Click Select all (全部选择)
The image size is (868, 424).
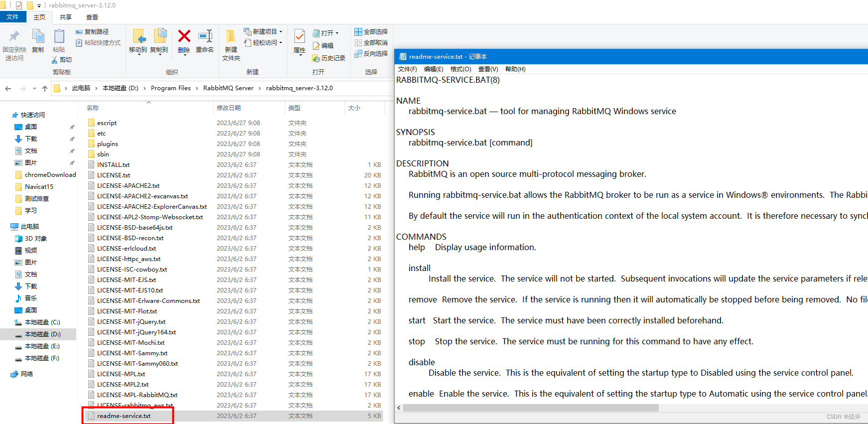tap(371, 32)
